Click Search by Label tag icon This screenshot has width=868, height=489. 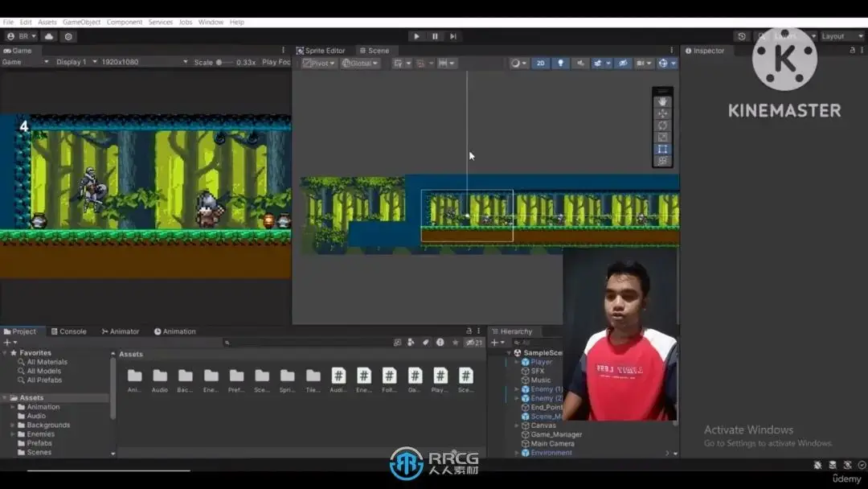(x=425, y=343)
